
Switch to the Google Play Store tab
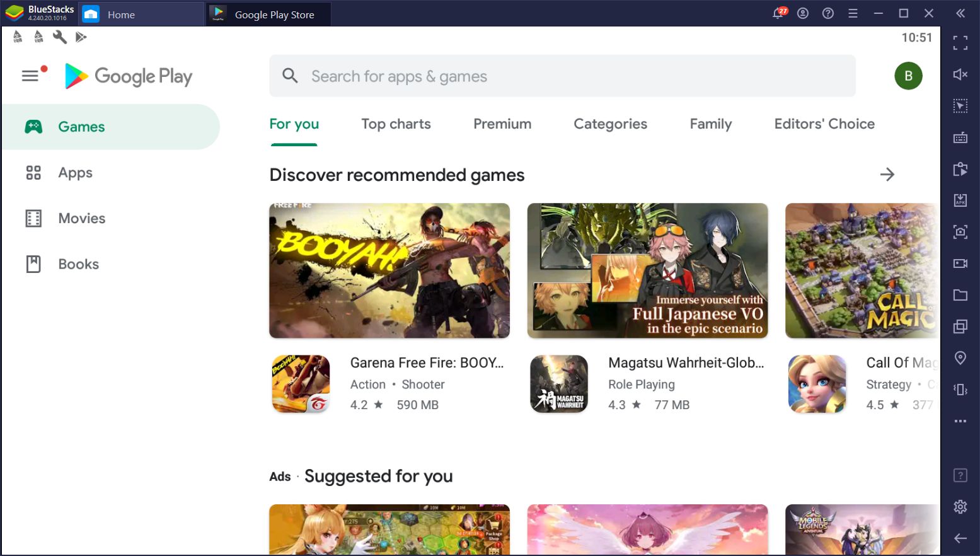(x=268, y=14)
